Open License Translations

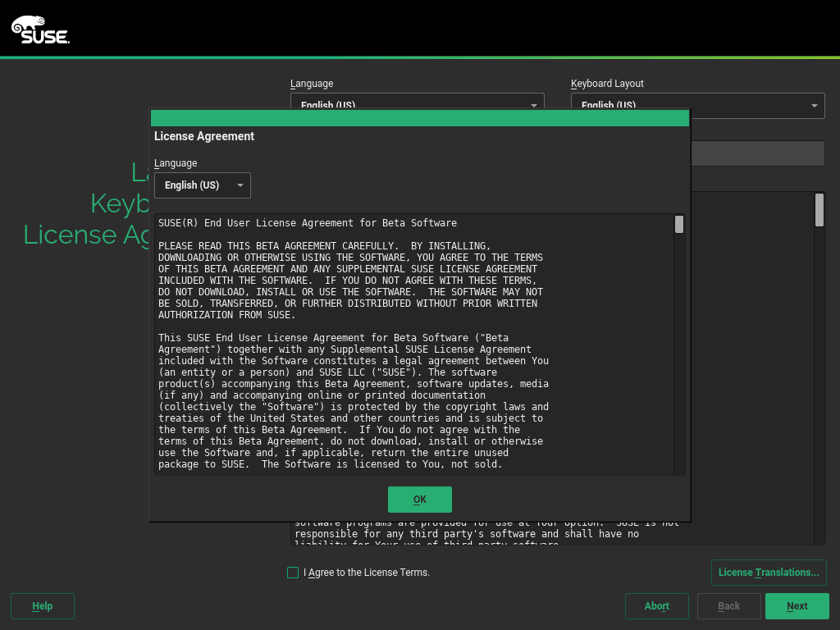pos(769,573)
